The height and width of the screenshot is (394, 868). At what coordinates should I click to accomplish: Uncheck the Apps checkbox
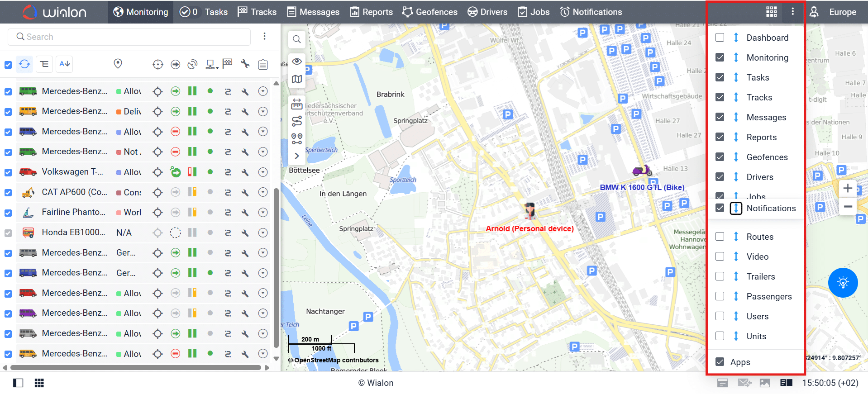click(720, 362)
